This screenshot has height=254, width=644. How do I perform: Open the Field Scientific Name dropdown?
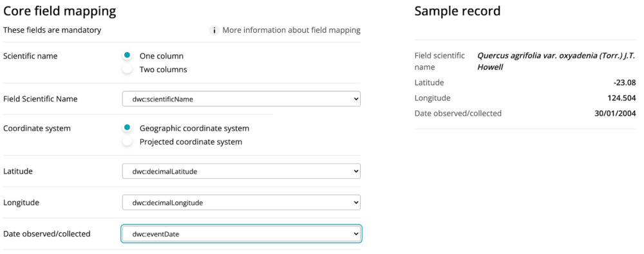tap(241, 99)
